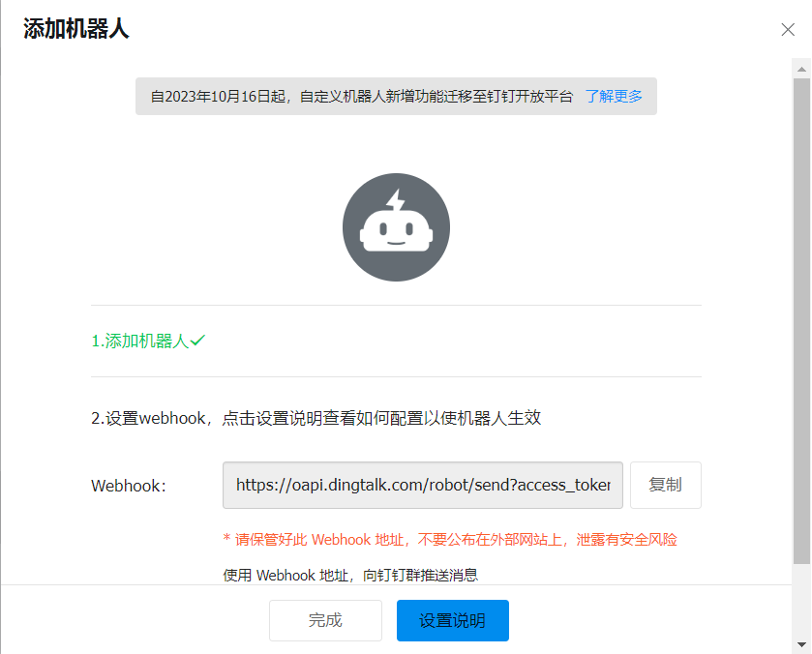Click the green checkmark after 添加机器人
812x654 pixels.
point(197,341)
